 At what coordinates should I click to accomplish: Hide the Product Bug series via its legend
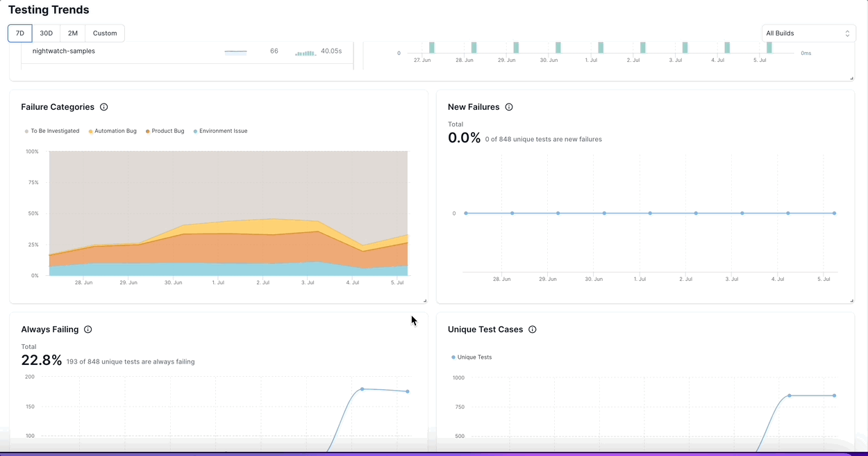click(167, 131)
